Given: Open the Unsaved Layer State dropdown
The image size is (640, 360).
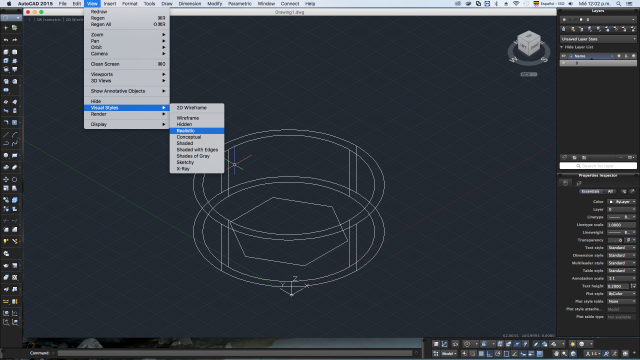Looking at the screenshot, I should pos(598,39).
